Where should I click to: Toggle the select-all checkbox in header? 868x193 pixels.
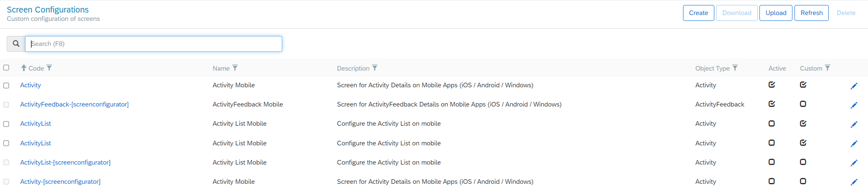point(6,68)
